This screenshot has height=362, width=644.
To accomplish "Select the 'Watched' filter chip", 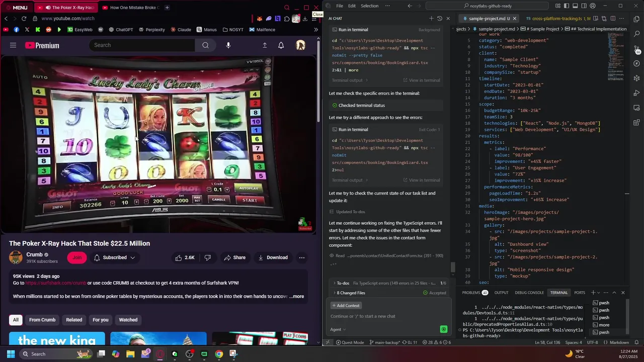I will tap(128, 320).
